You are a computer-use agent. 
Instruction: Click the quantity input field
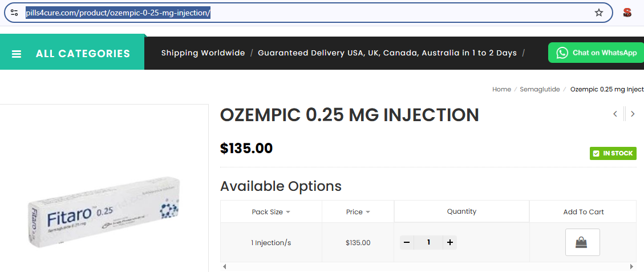pyautogui.click(x=428, y=242)
